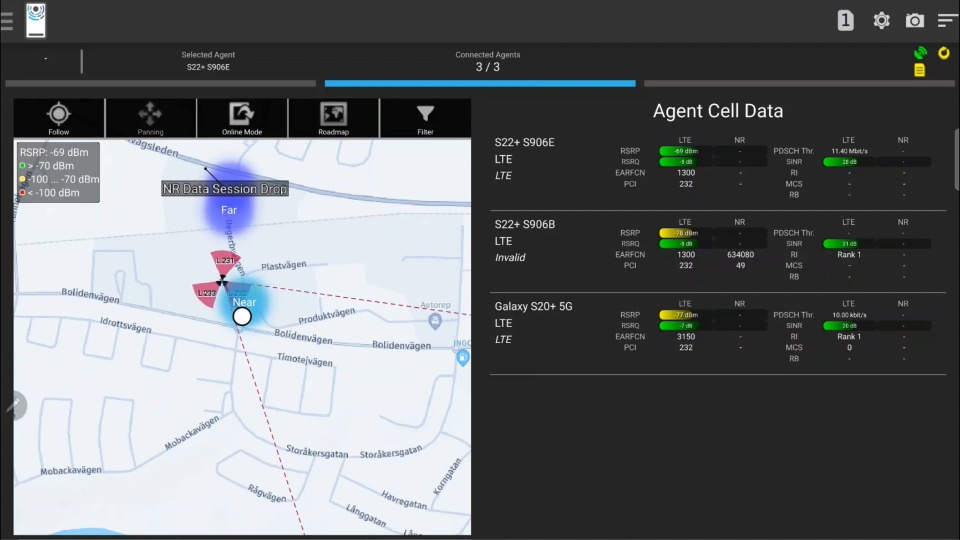The image size is (960, 540).
Task: Open the Selected Agent S22+ S906E tab
Action: click(208, 62)
